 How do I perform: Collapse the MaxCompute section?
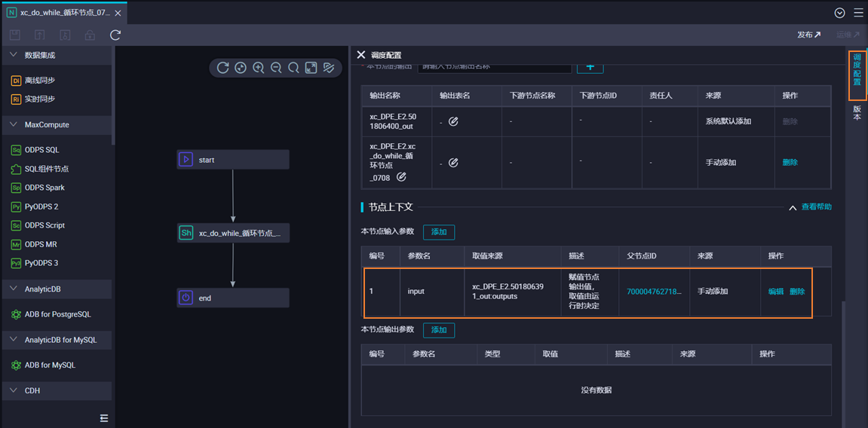[x=14, y=125]
